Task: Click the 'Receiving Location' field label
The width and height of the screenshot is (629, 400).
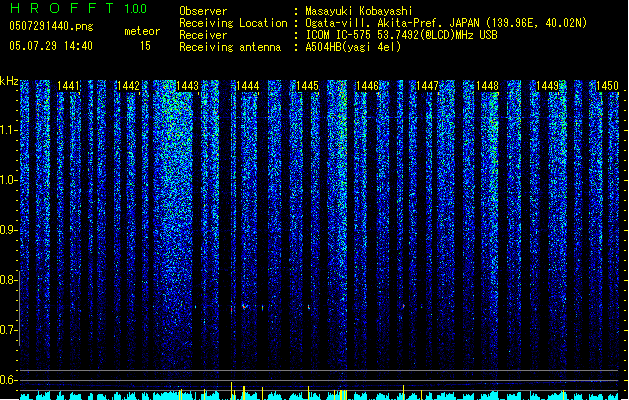Action: (x=233, y=23)
